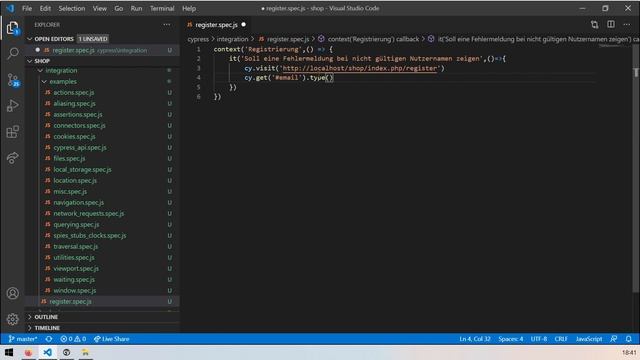Open the Help menu

189,8
